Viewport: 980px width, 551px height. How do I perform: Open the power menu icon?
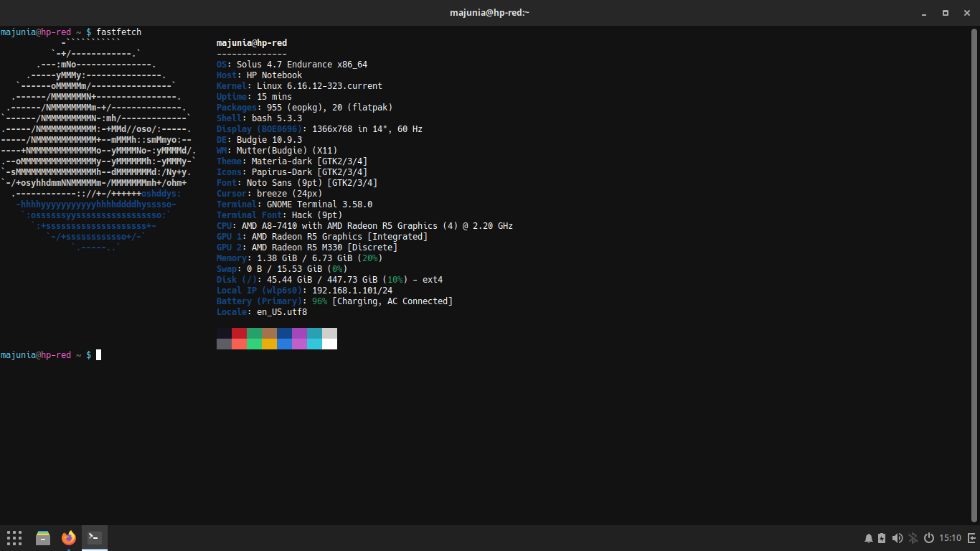pos(929,538)
